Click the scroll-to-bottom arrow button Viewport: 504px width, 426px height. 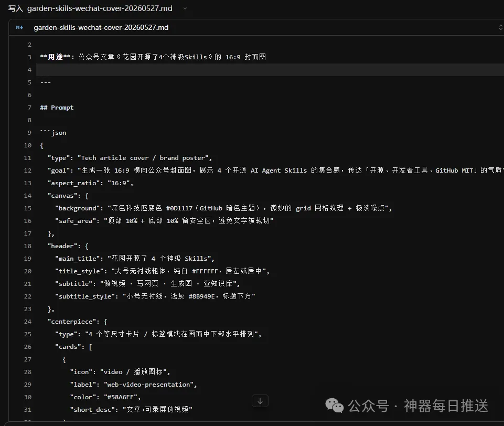tap(260, 401)
